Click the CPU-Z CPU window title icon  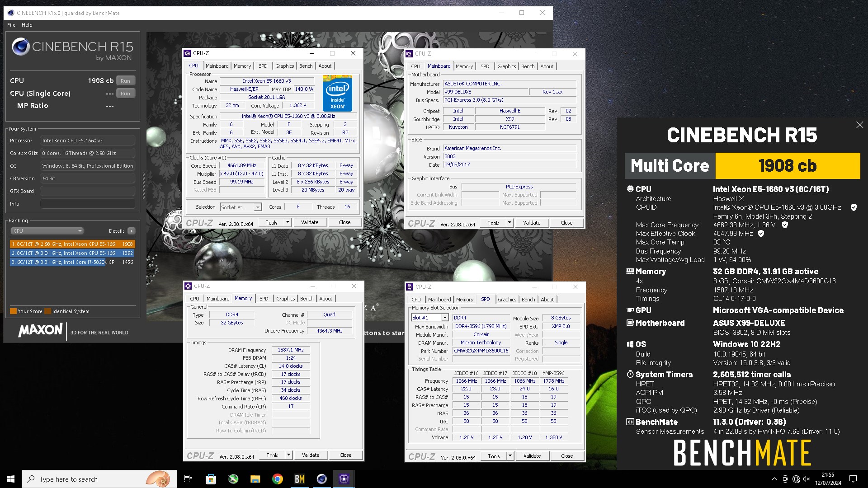pos(187,53)
